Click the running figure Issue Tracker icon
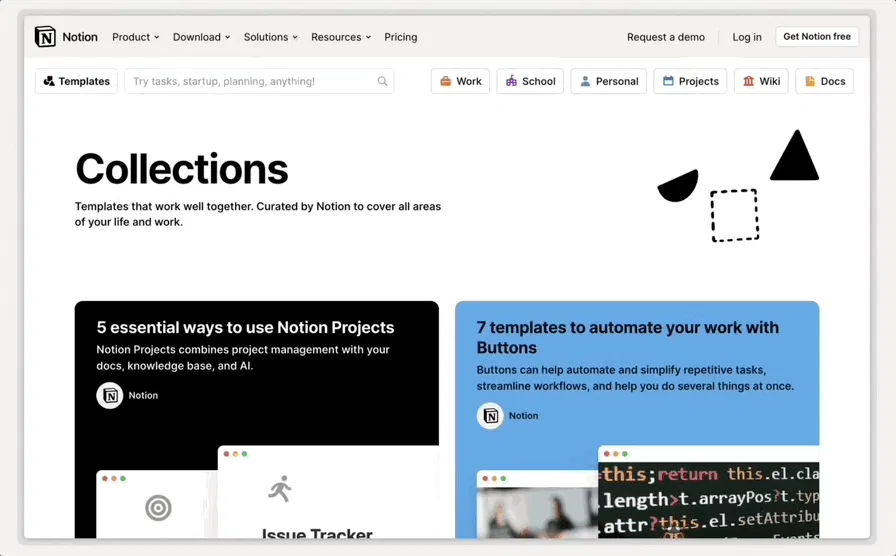896x556 pixels. (x=280, y=489)
